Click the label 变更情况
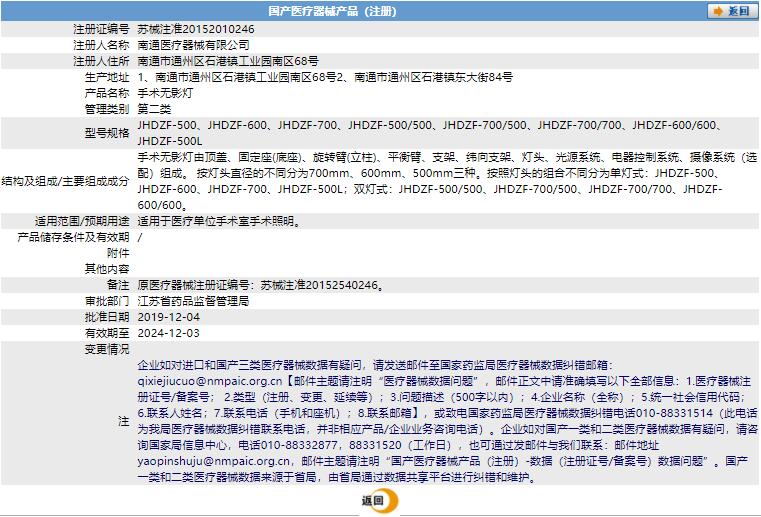 coord(107,349)
